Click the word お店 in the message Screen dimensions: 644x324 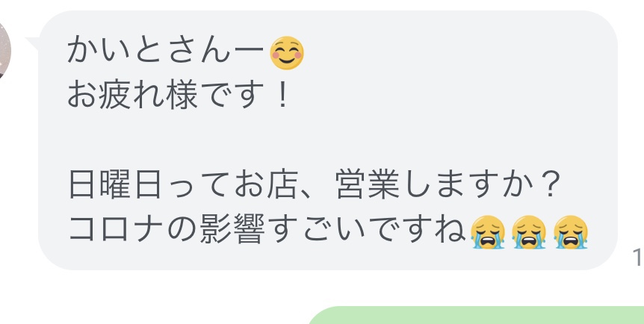266,187
